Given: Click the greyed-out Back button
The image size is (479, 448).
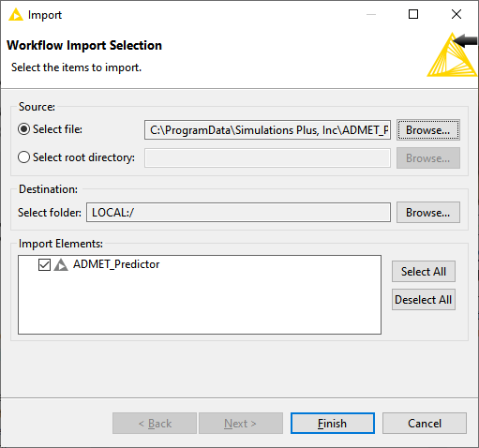Looking at the screenshot, I should tap(155, 424).
